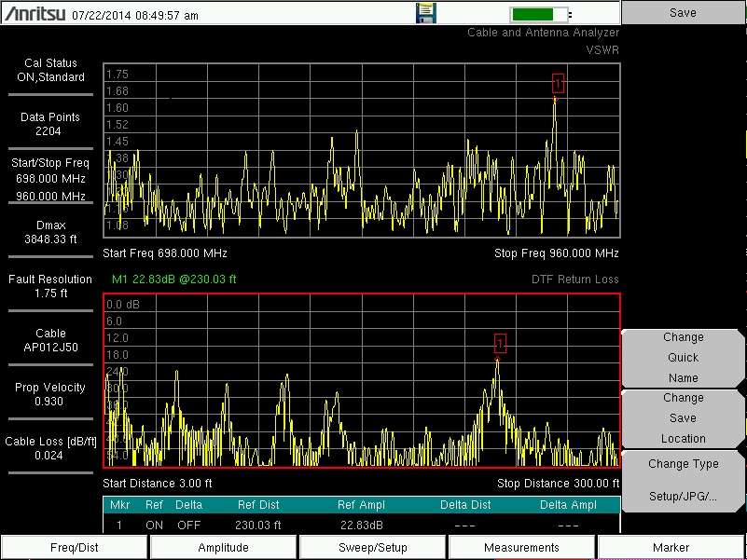747x560 pixels.
Task: Open the Amplitude menu
Action: (224, 548)
